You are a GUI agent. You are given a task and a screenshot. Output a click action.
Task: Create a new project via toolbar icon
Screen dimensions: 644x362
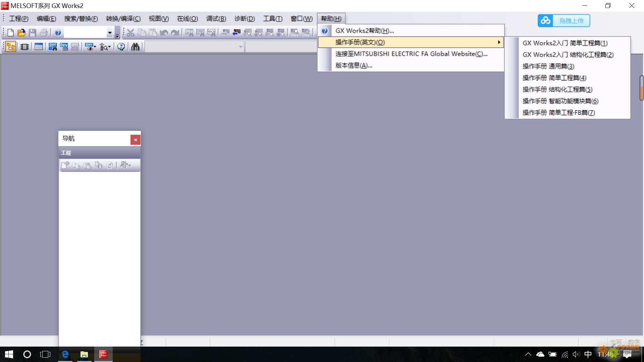[10, 33]
